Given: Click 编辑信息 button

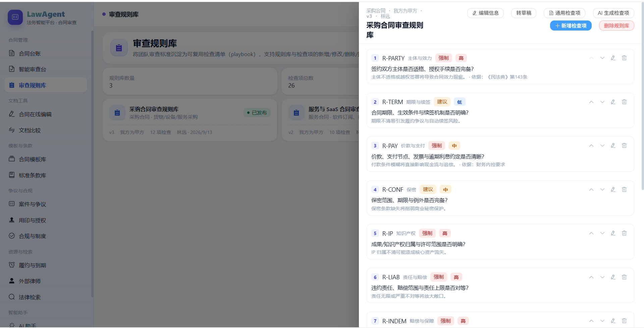Looking at the screenshot, I should click(x=485, y=13).
